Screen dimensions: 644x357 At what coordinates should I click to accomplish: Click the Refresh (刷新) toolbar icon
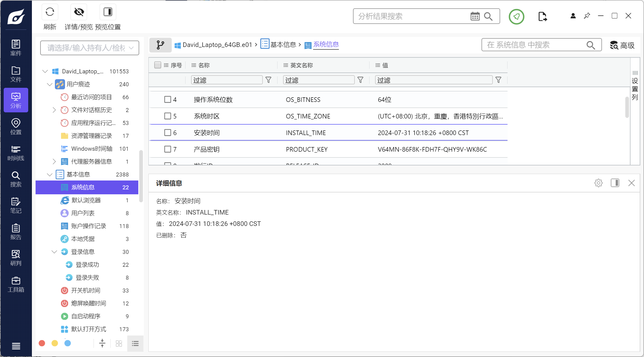pos(50,12)
